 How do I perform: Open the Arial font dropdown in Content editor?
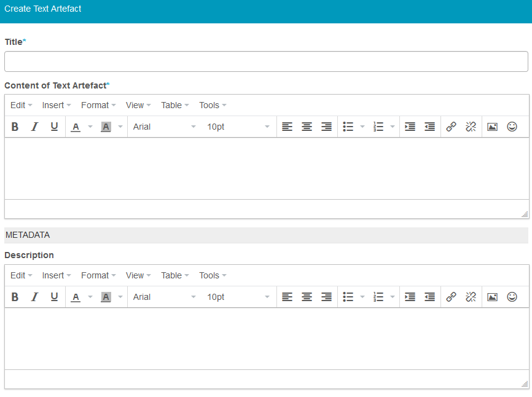164,127
